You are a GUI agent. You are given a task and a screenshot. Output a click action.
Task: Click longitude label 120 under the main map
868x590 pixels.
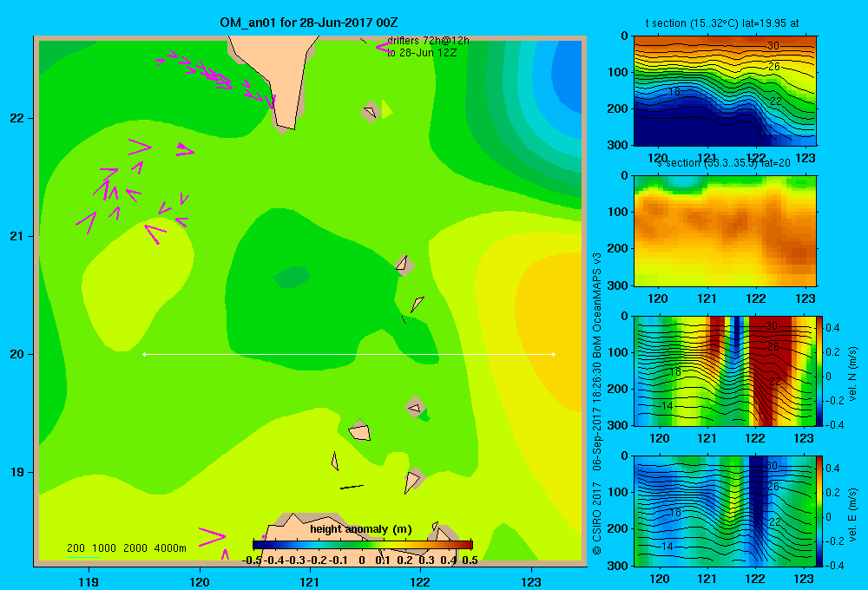tap(200, 581)
